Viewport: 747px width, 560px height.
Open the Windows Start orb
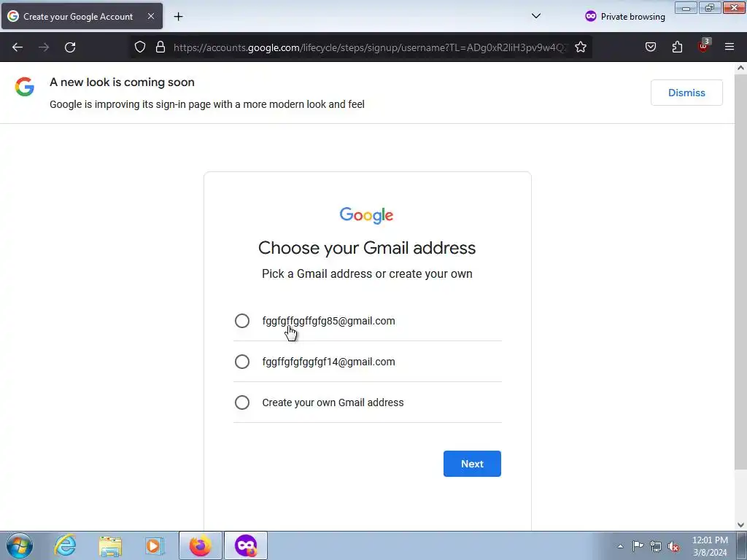pyautogui.click(x=20, y=545)
